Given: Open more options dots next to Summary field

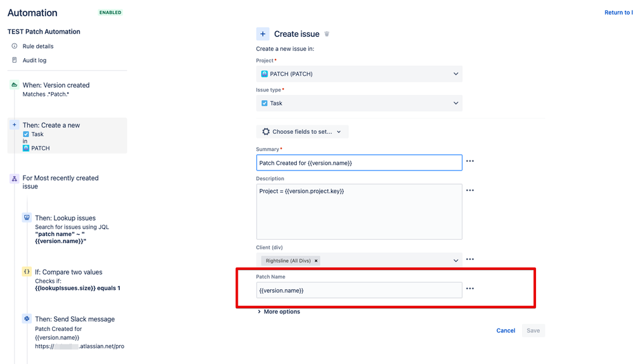Looking at the screenshot, I should 470,161.
